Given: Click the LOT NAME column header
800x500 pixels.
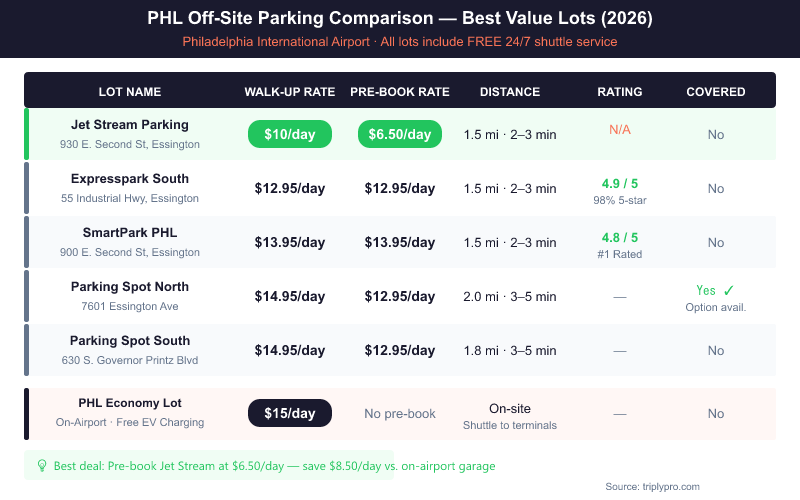Looking at the screenshot, I should [x=130, y=92].
